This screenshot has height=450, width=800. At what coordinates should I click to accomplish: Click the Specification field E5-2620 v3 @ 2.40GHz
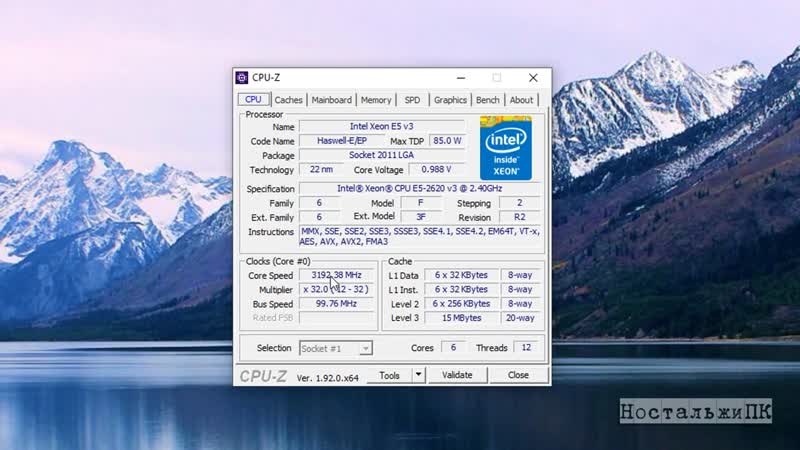[x=419, y=188]
